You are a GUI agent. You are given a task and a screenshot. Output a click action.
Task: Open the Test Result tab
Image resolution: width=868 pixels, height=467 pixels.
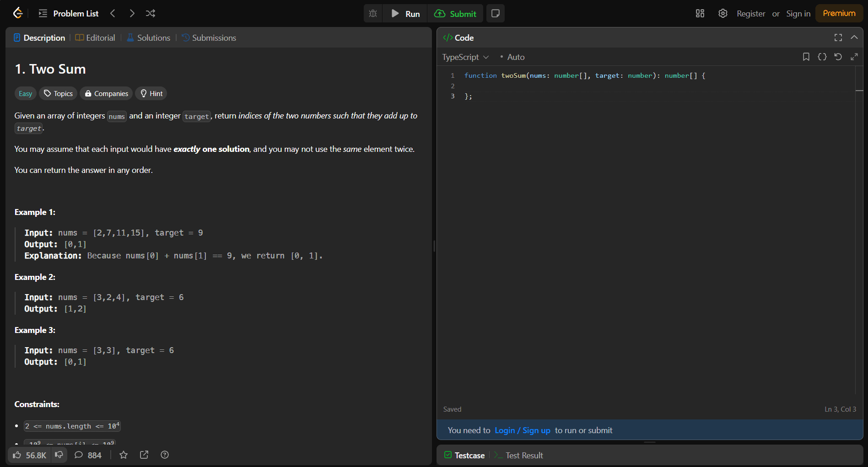(524, 455)
